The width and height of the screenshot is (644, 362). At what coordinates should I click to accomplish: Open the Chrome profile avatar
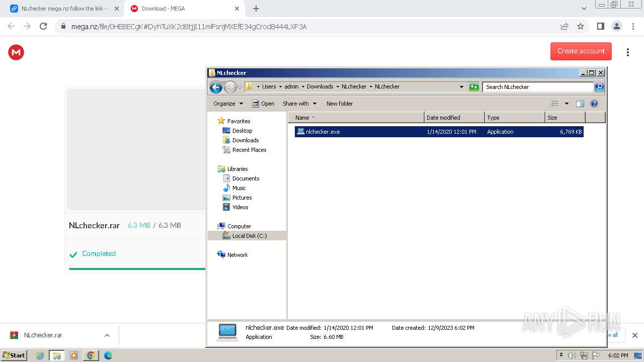616,26
